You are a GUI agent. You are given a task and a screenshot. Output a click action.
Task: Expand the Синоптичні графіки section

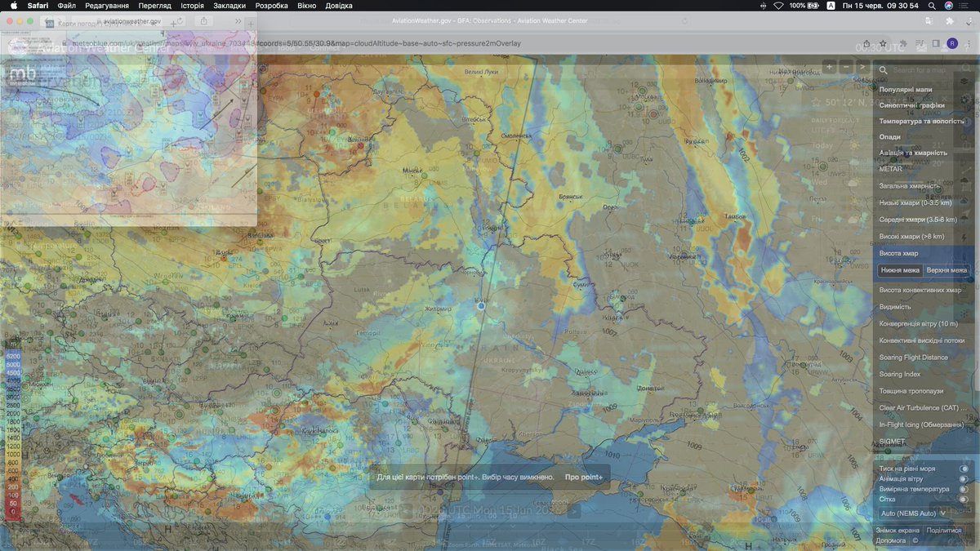tap(912, 104)
